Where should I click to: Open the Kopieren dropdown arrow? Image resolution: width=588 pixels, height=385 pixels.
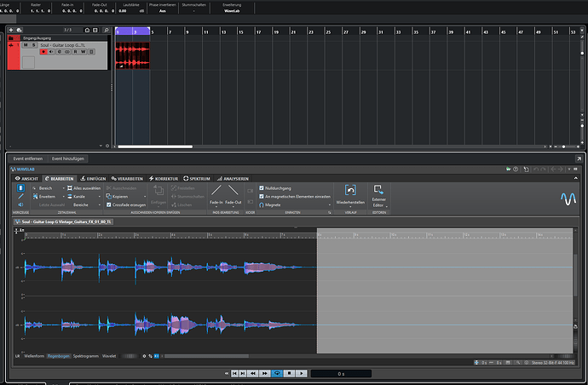[x=145, y=197]
